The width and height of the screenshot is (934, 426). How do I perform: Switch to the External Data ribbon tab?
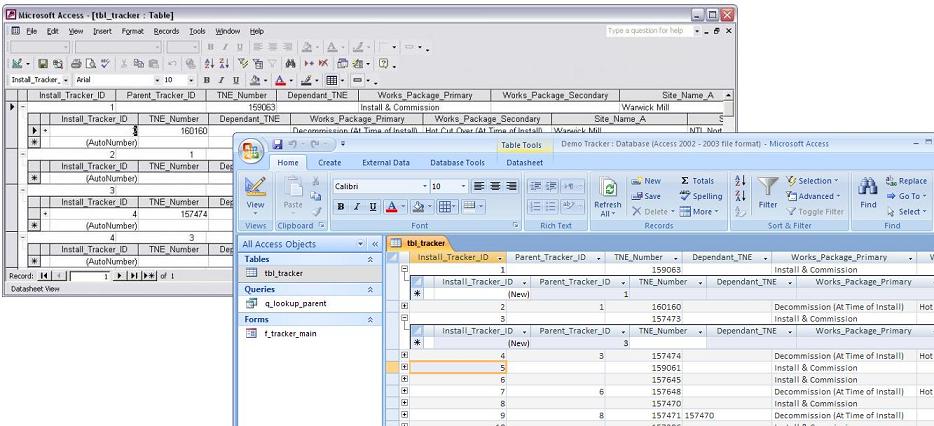click(x=385, y=162)
